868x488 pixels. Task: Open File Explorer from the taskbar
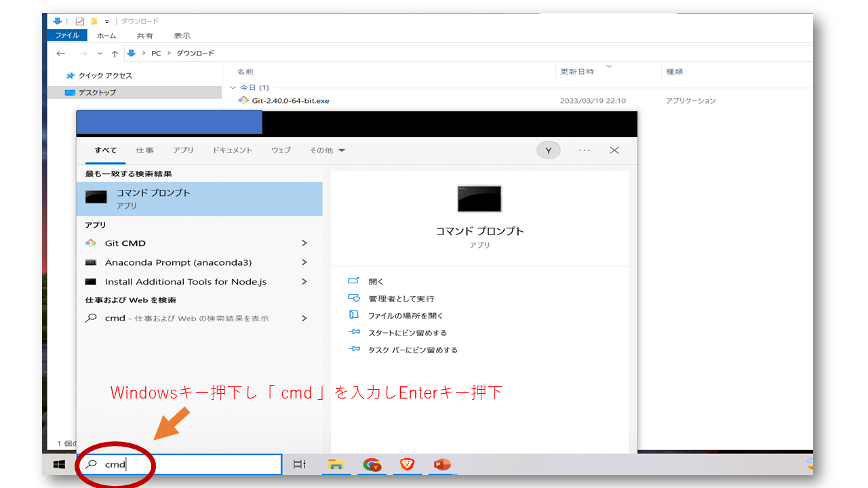336,464
